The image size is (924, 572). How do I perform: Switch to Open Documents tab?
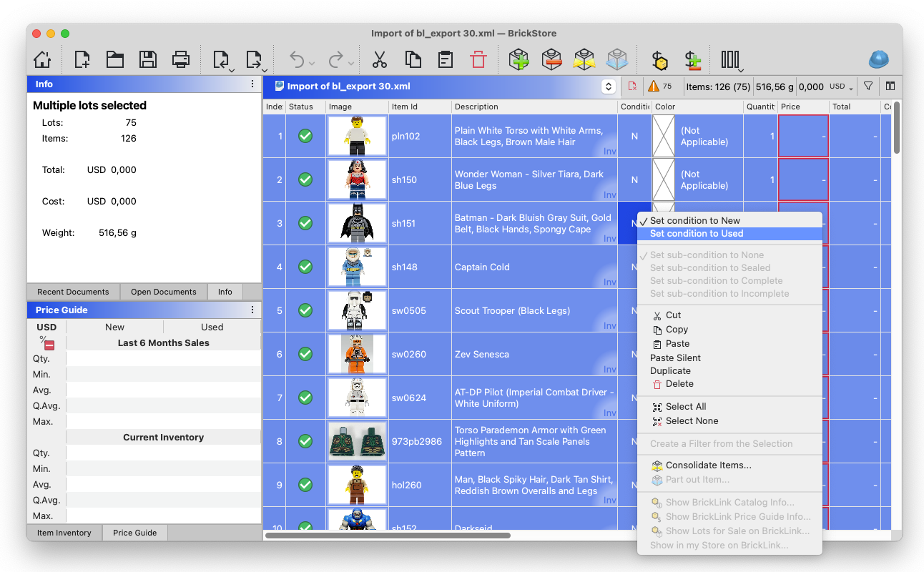tap(164, 292)
